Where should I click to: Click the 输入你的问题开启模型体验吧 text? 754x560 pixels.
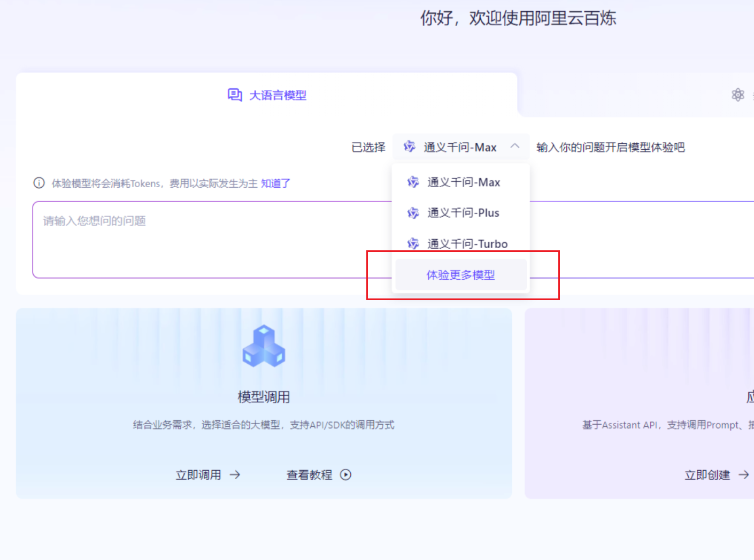[611, 148]
